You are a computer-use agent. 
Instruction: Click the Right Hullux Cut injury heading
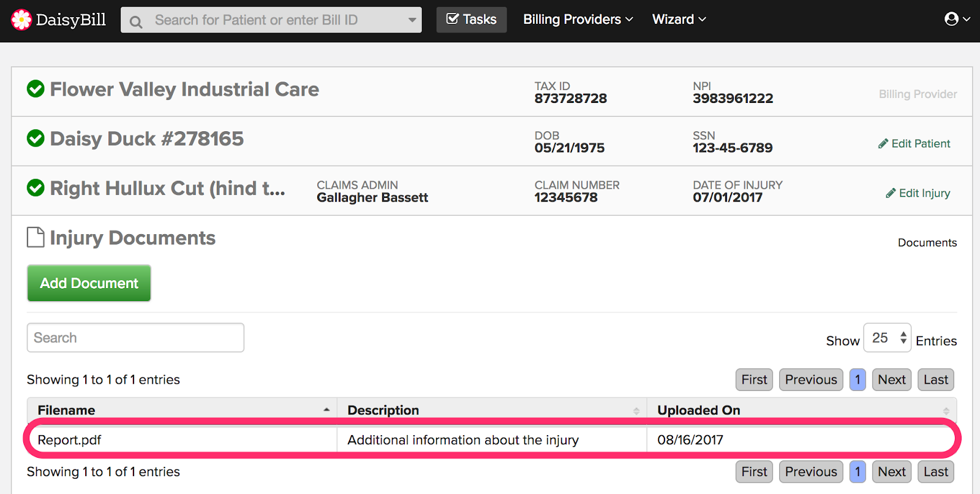point(168,188)
